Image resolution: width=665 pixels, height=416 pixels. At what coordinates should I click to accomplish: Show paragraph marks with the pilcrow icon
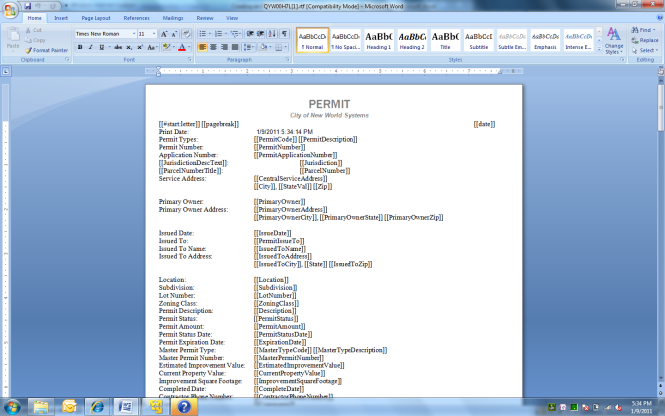click(x=285, y=33)
